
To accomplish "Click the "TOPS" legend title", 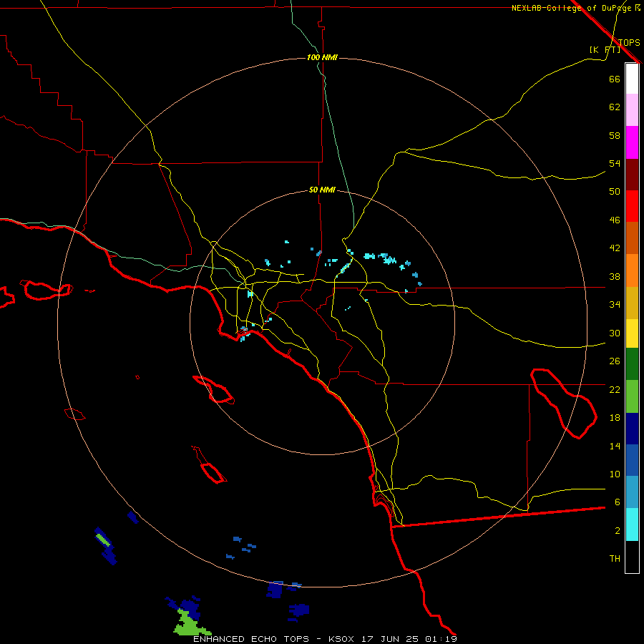I will (x=629, y=42).
